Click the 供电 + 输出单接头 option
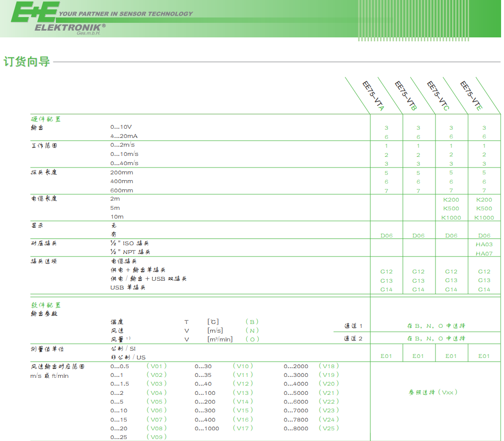 click(138, 270)
